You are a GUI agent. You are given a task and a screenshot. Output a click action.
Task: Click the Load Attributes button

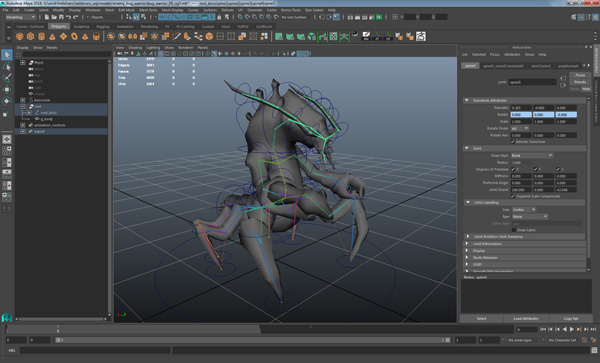pos(526,318)
